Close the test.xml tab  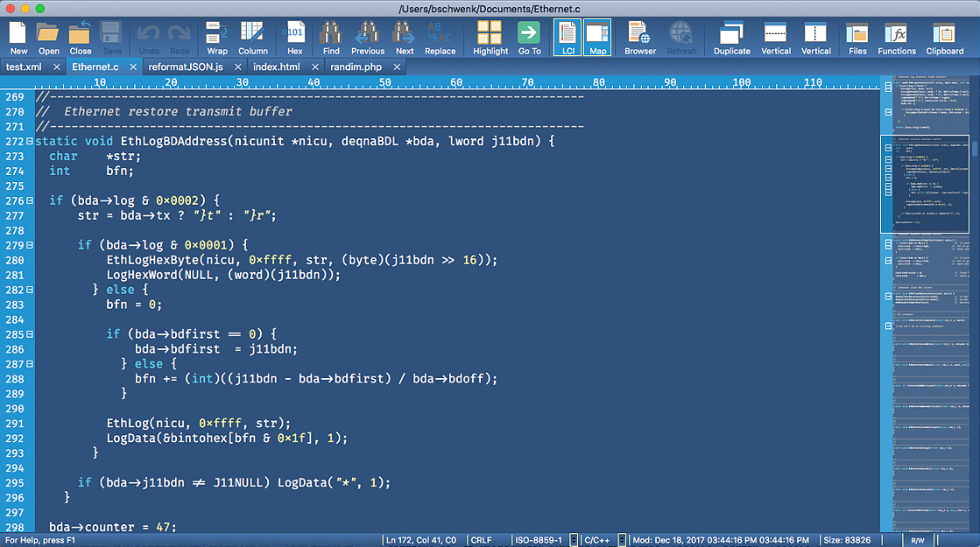coord(57,67)
